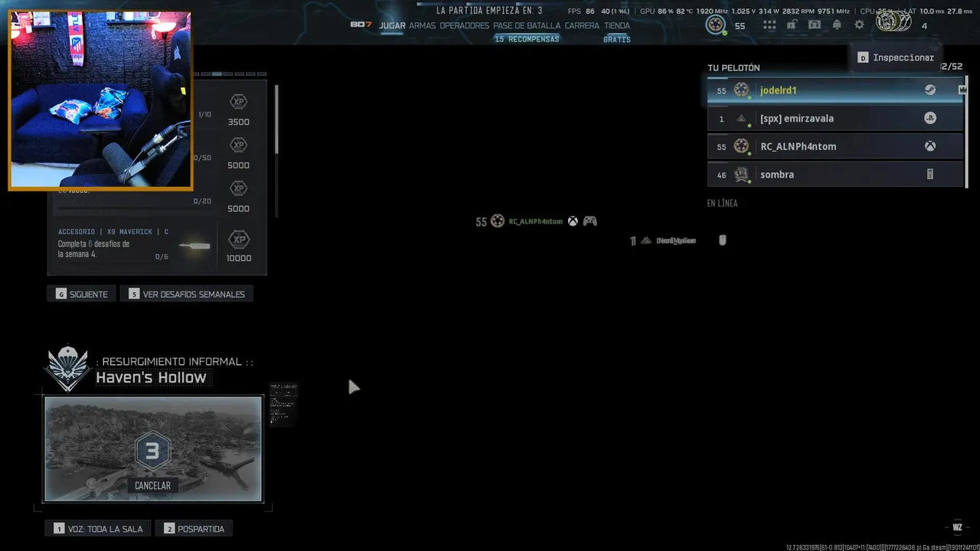This screenshot has height=551, width=980.
Task: Click the Steam icon on jodelrd1 row
Action: [x=929, y=90]
